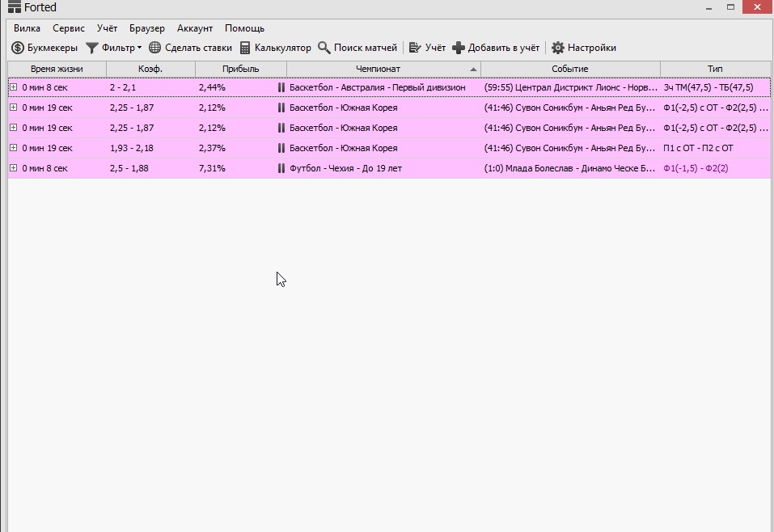Click the Букмекеры toolbar label
Screen dimensions: 774x532
click(53, 48)
